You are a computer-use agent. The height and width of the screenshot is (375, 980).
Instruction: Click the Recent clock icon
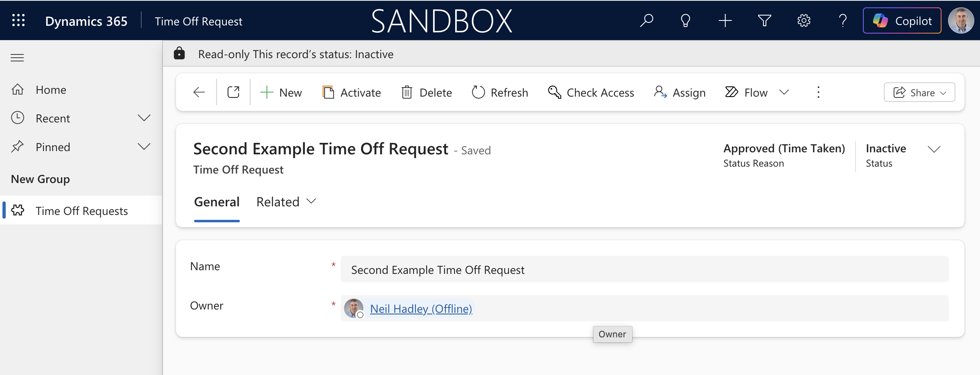pyautogui.click(x=18, y=118)
